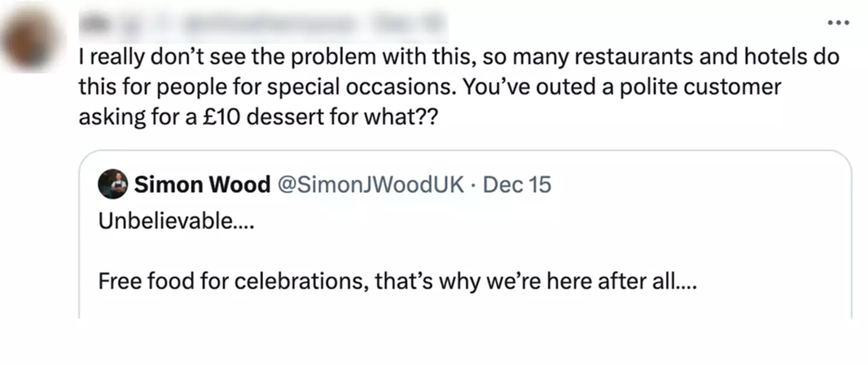Click blank line between Unbelievable and Free food
This screenshot has width=868, height=365.
362,252
